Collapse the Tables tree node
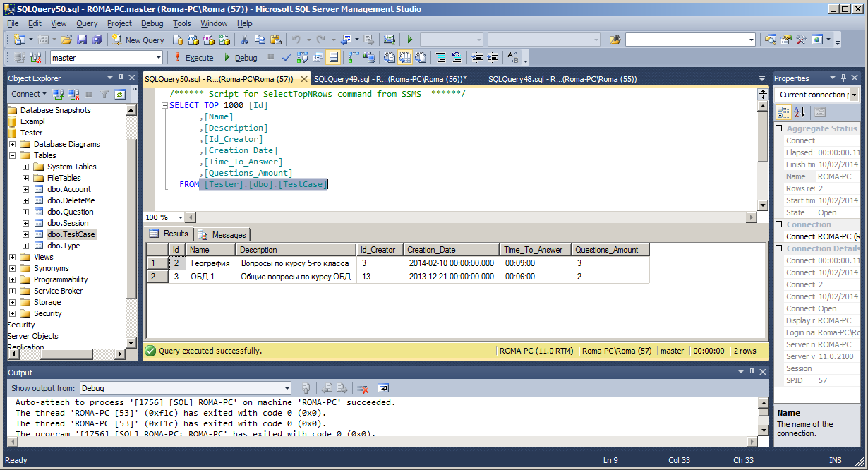Screen dimensions: 868x470 [x=13, y=155]
